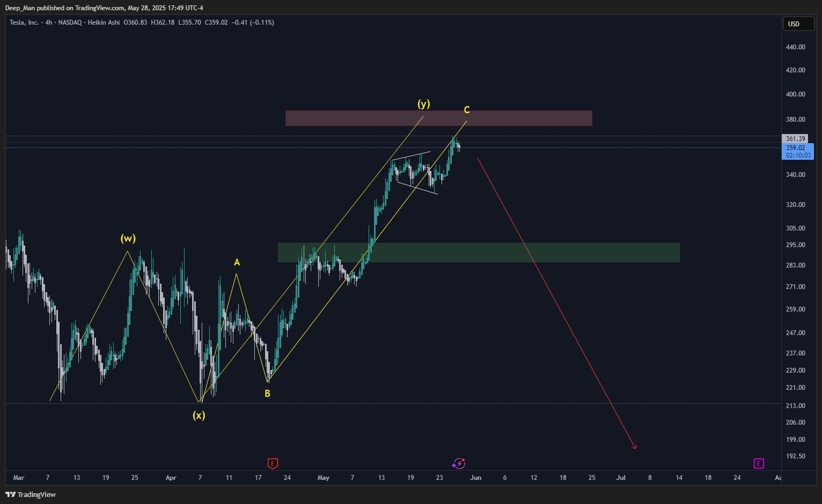
Task: Click the 361.39 grey price label
Action: pyautogui.click(x=795, y=139)
